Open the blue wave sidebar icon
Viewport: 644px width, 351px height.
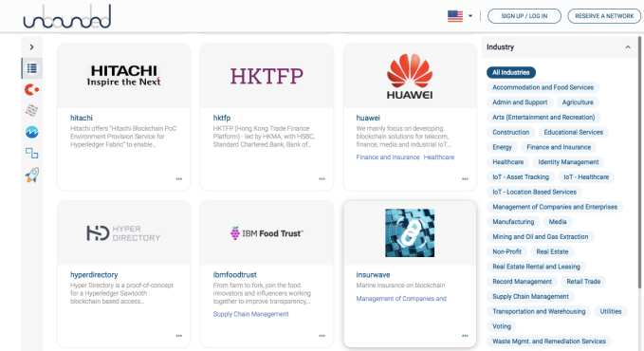[x=31, y=132]
